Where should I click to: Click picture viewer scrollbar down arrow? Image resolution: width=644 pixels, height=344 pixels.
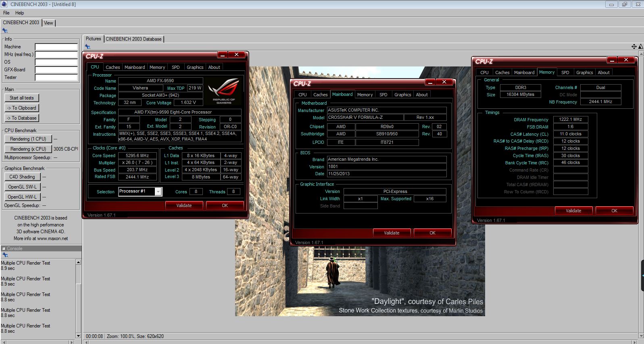pyautogui.click(x=641, y=336)
